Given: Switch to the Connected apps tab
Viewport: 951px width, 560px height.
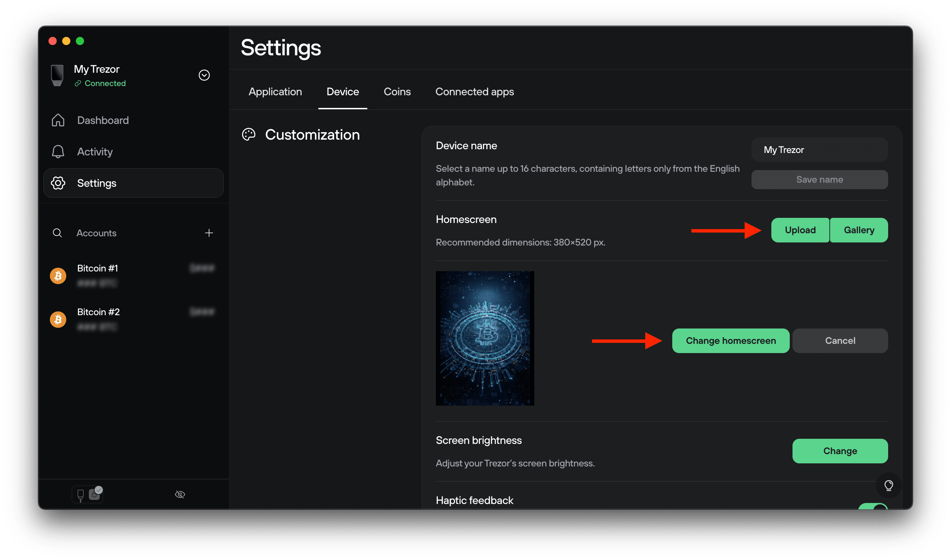Looking at the screenshot, I should click(x=474, y=91).
